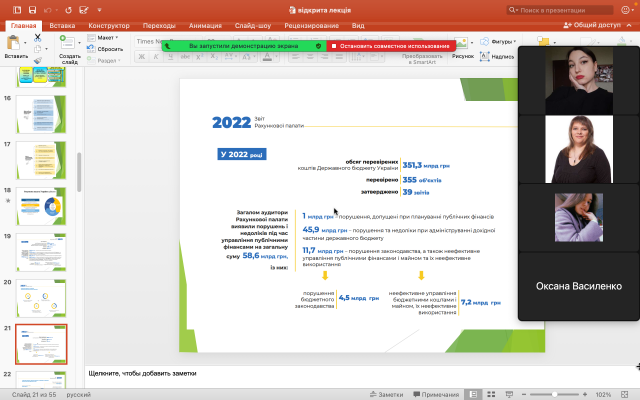This screenshot has width=640, height=400.
Task: Click the slide-with-pen icon in the title bar
Action: (x=84, y=10)
